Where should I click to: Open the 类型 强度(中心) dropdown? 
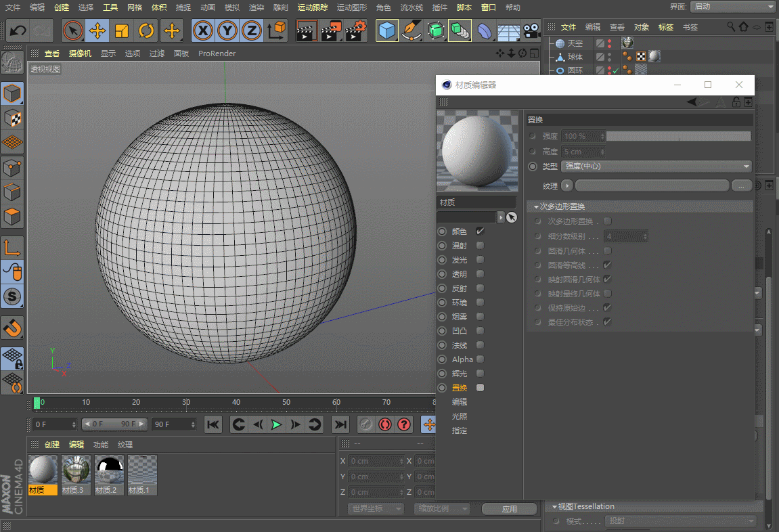[x=656, y=167]
